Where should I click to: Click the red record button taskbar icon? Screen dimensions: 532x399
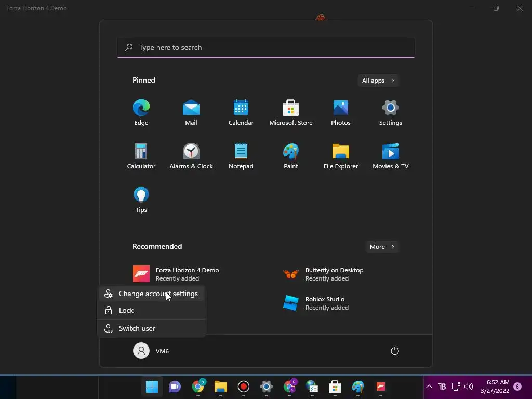click(x=243, y=387)
